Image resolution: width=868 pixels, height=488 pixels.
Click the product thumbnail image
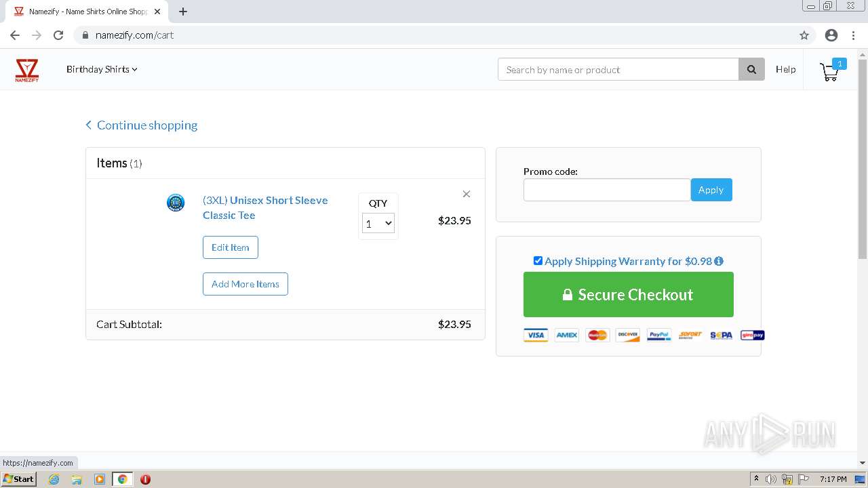coord(176,203)
